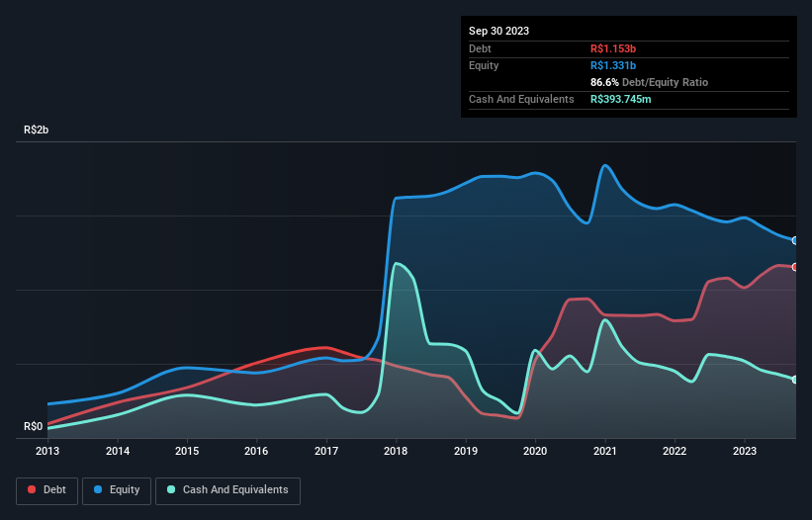Viewport: 812px width, 520px height.
Task: Click the 2014 x-axis label
Action: [x=118, y=451]
